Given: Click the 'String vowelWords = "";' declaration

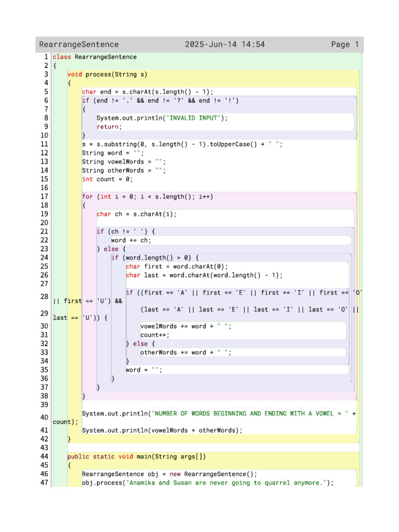Looking at the screenshot, I should pyautogui.click(x=124, y=162).
